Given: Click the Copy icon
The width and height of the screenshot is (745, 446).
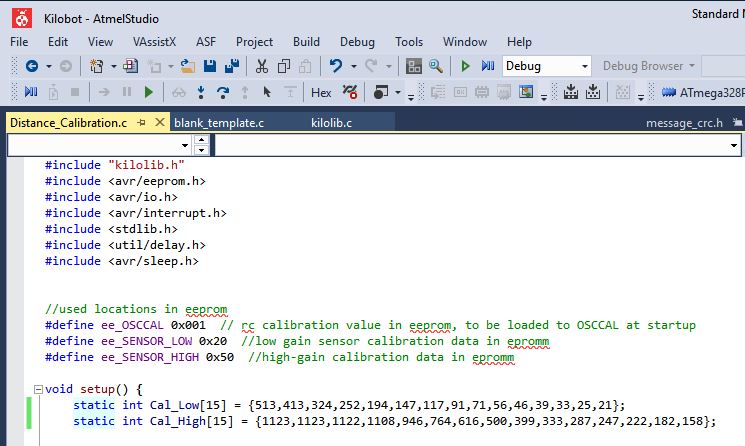Looking at the screenshot, I should click(284, 66).
